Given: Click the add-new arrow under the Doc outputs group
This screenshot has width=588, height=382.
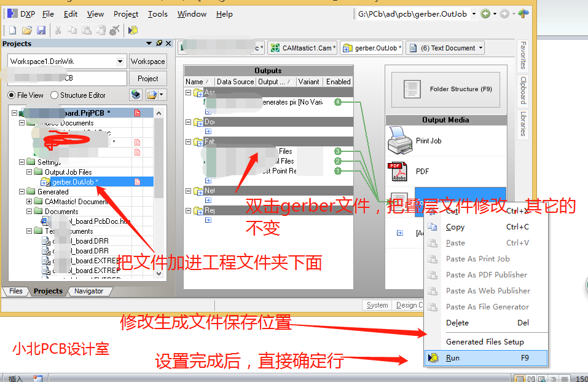Looking at the screenshot, I should click(208, 132).
